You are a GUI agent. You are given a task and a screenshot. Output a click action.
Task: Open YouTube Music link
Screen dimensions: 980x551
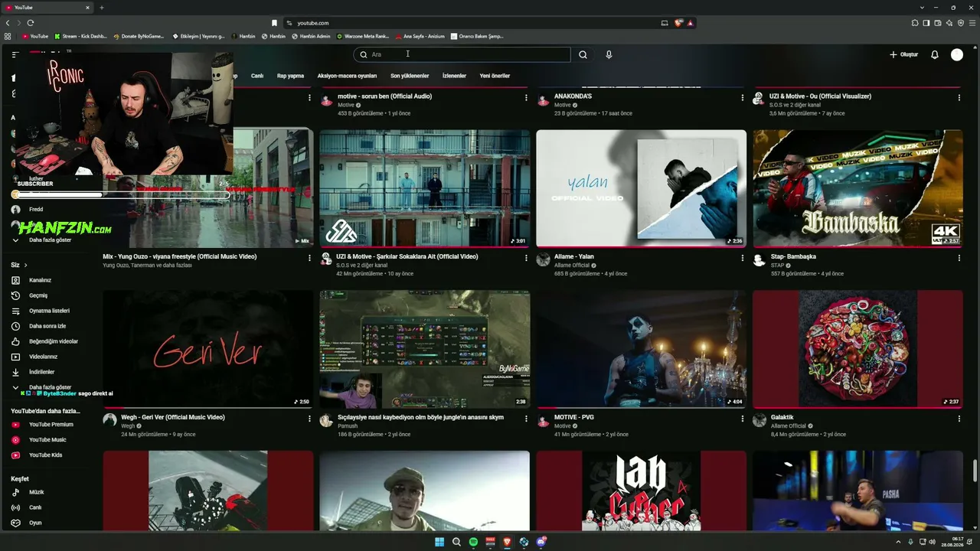pyautogui.click(x=51, y=440)
